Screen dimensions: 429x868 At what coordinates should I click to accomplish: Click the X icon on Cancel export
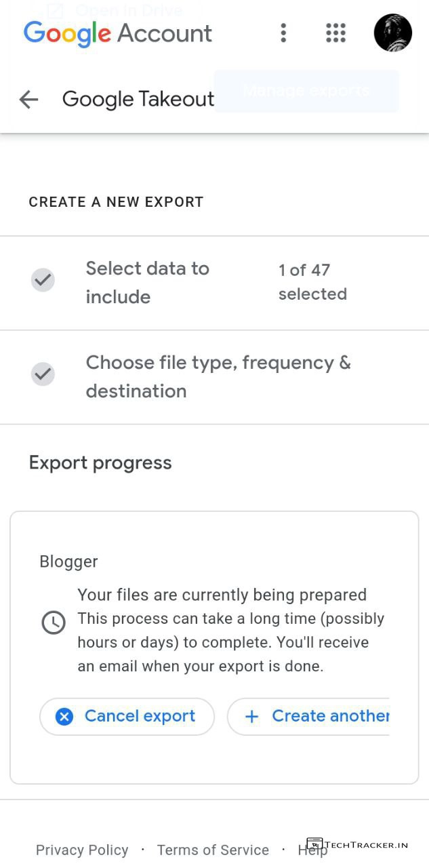tap(64, 716)
